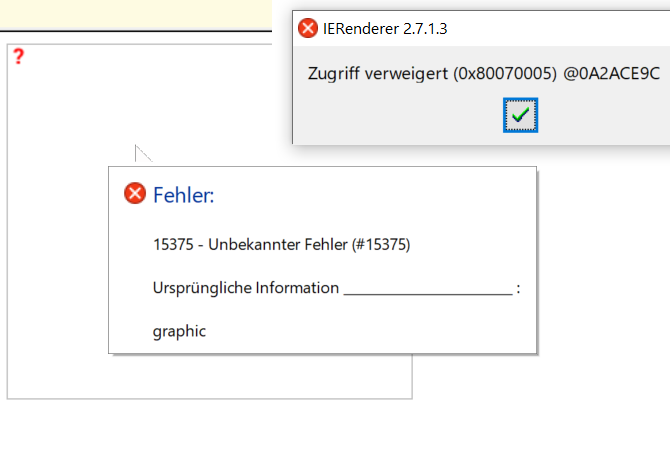670x462 pixels.
Task: Click the word 'graphic' in the tooltip
Action: pyautogui.click(x=179, y=331)
